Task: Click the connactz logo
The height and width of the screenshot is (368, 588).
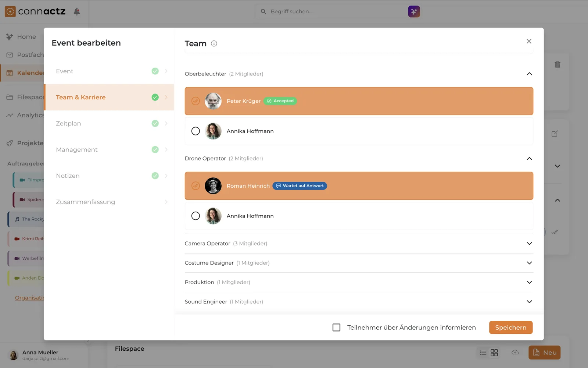Action: point(35,11)
